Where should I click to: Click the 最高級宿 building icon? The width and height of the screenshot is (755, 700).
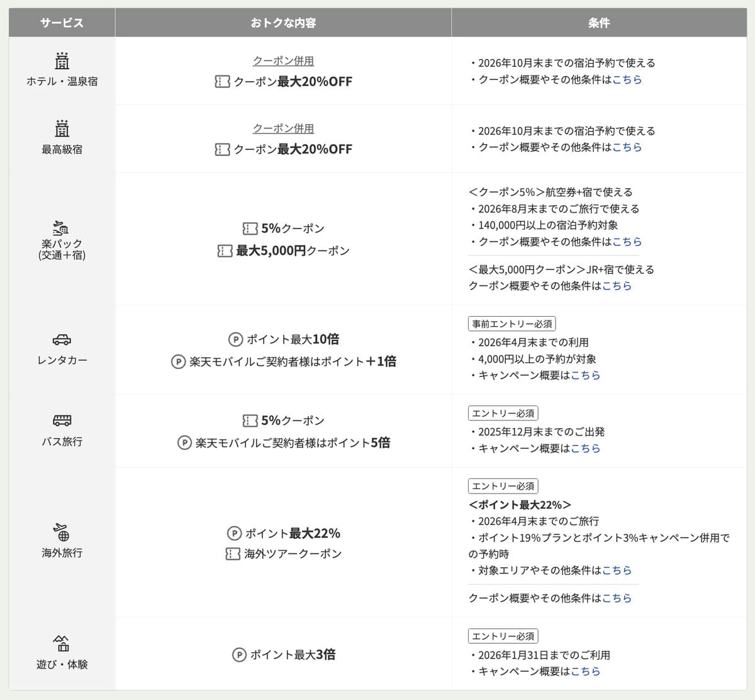click(61, 130)
